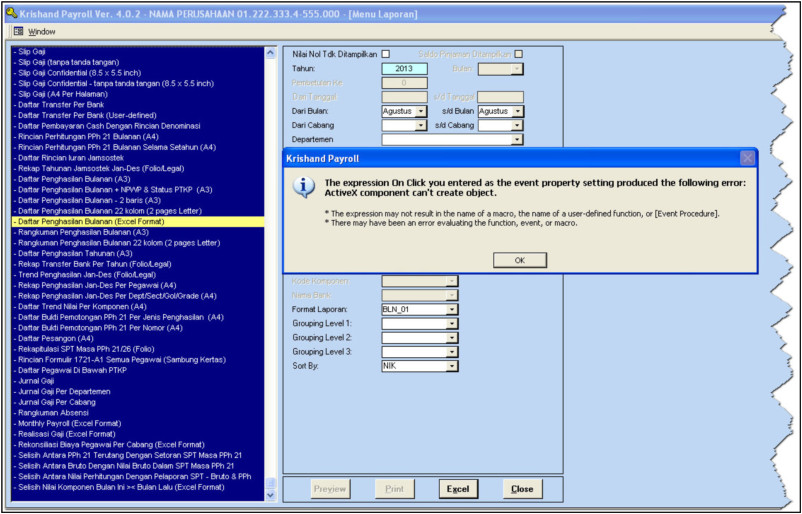Click the Excel export button

click(x=458, y=489)
